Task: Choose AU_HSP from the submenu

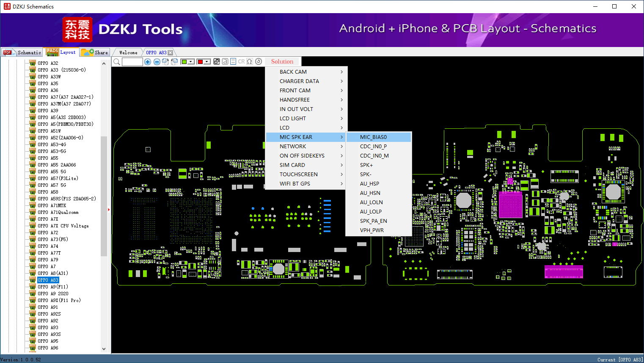Action: point(379,184)
